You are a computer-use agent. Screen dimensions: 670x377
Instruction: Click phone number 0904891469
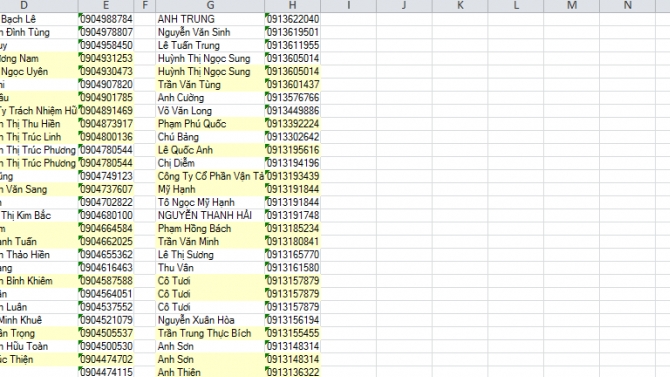click(106, 111)
